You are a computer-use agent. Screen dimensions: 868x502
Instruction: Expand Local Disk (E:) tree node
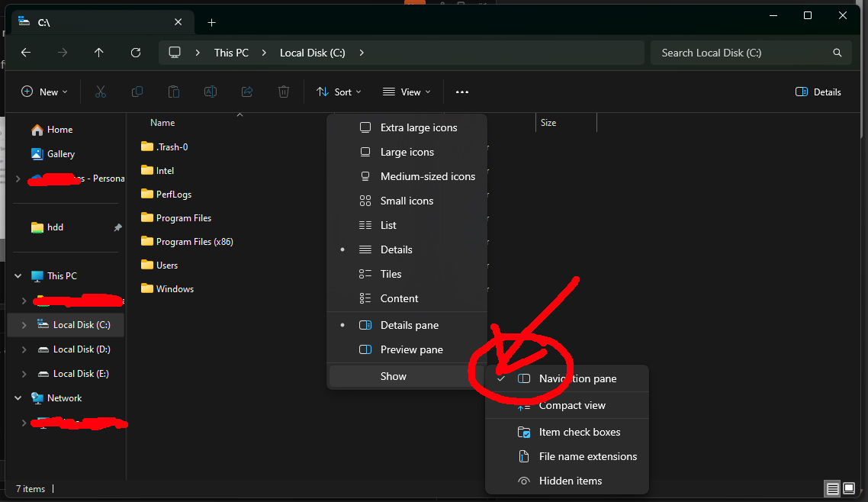tap(24, 374)
